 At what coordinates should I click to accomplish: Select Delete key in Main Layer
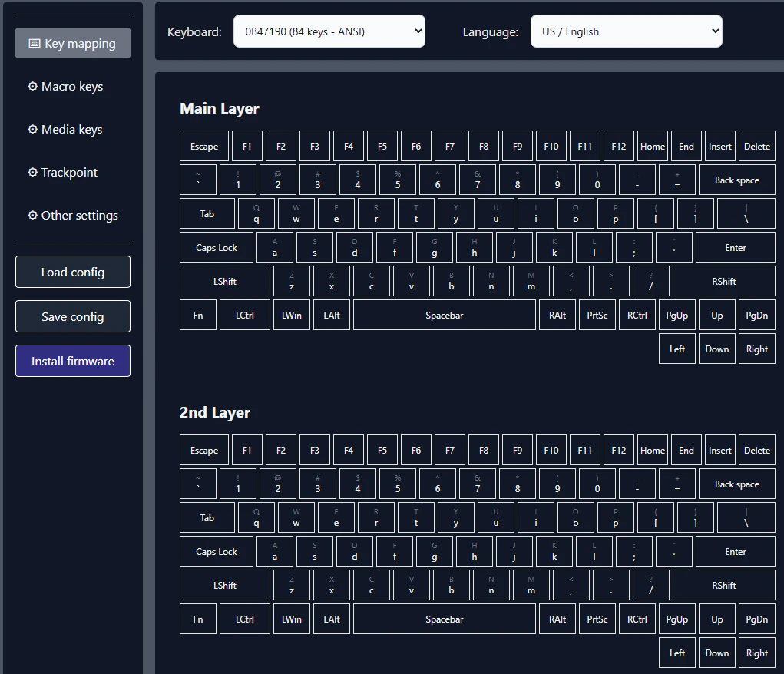pos(757,146)
